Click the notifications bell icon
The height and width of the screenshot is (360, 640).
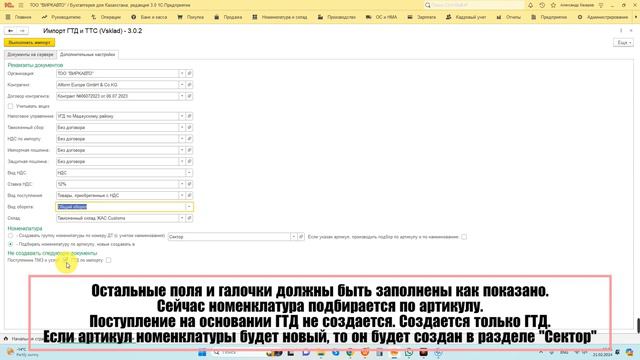pos(530,5)
